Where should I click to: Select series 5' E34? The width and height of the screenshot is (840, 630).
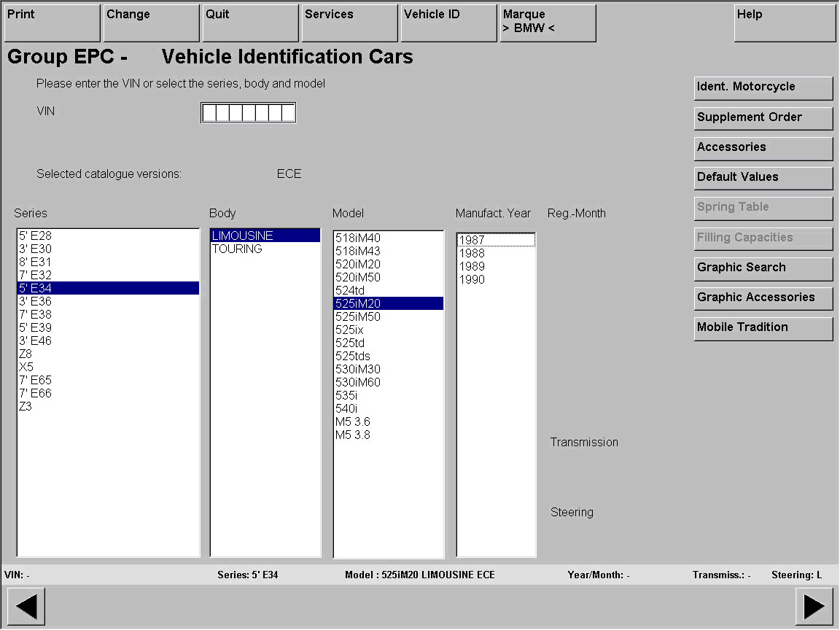108,288
